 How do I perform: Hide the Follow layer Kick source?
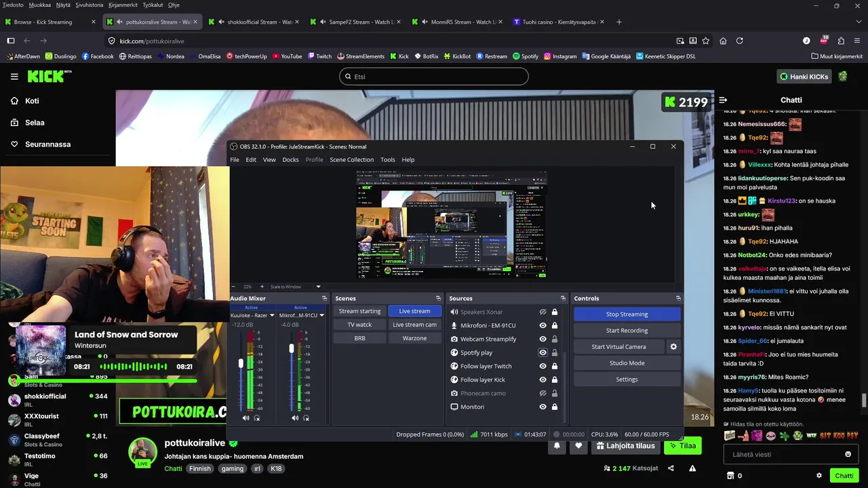[542, 380]
